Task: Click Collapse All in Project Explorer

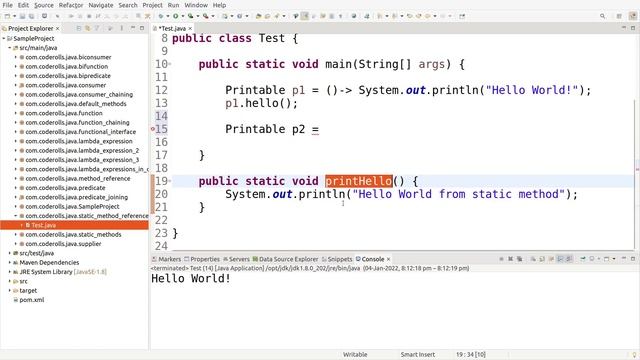Action: [x=79, y=29]
